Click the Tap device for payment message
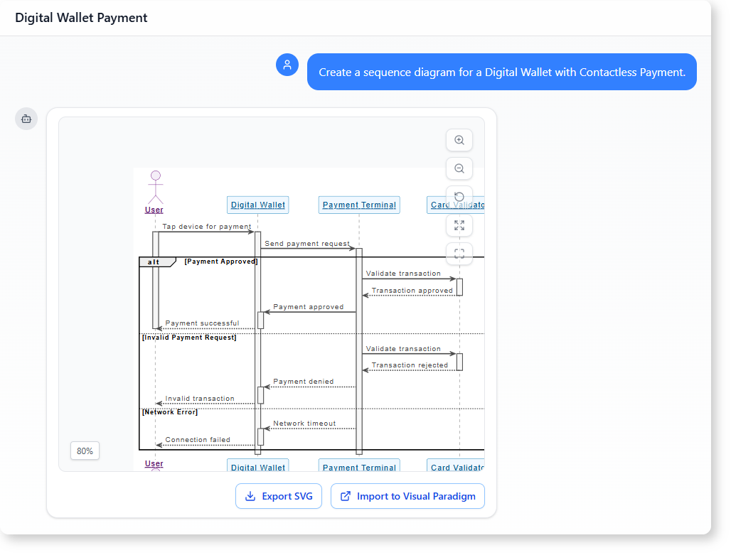The height and width of the screenshot is (560, 731). (x=206, y=227)
